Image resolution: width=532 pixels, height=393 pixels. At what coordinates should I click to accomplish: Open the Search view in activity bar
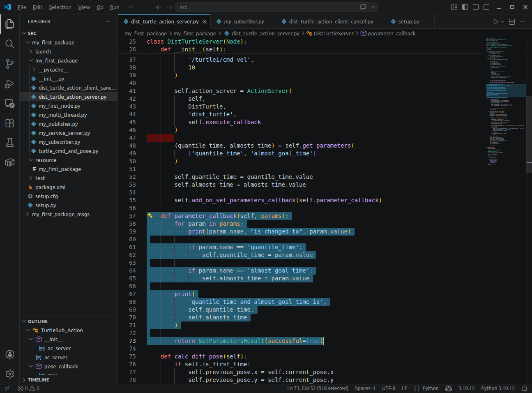tap(10, 44)
